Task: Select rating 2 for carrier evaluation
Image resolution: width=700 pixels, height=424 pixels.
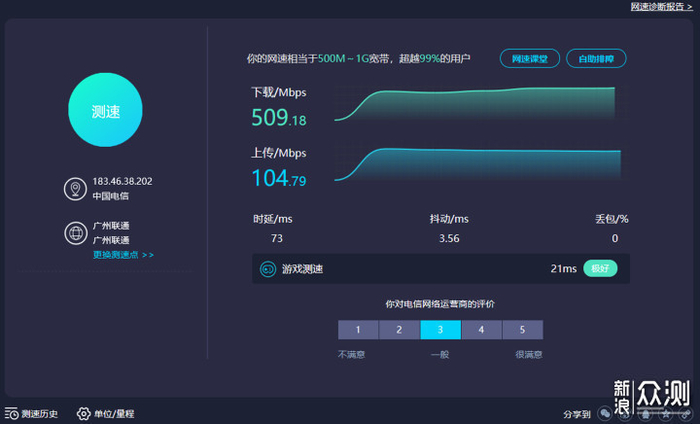Action: tap(398, 330)
